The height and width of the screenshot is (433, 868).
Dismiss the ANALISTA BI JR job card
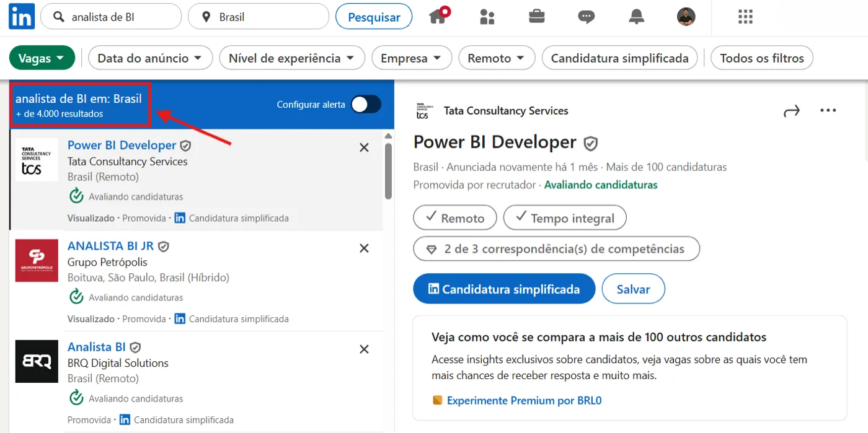pos(364,248)
